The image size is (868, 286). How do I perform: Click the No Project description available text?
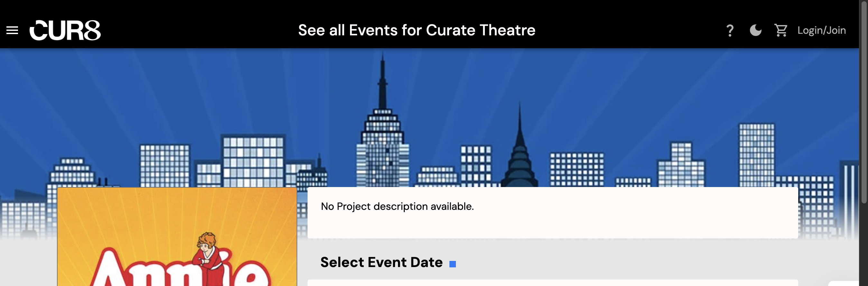click(397, 206)
